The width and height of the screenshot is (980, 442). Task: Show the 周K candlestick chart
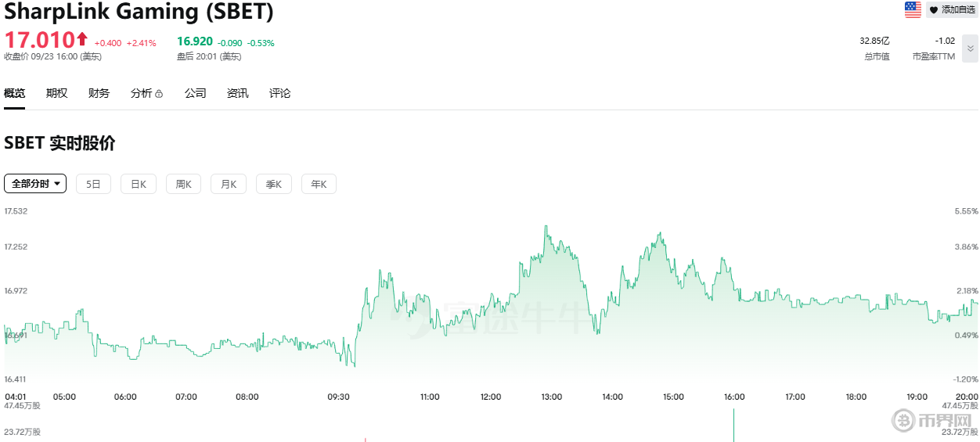pyautogui.click(x=183, y=184)
